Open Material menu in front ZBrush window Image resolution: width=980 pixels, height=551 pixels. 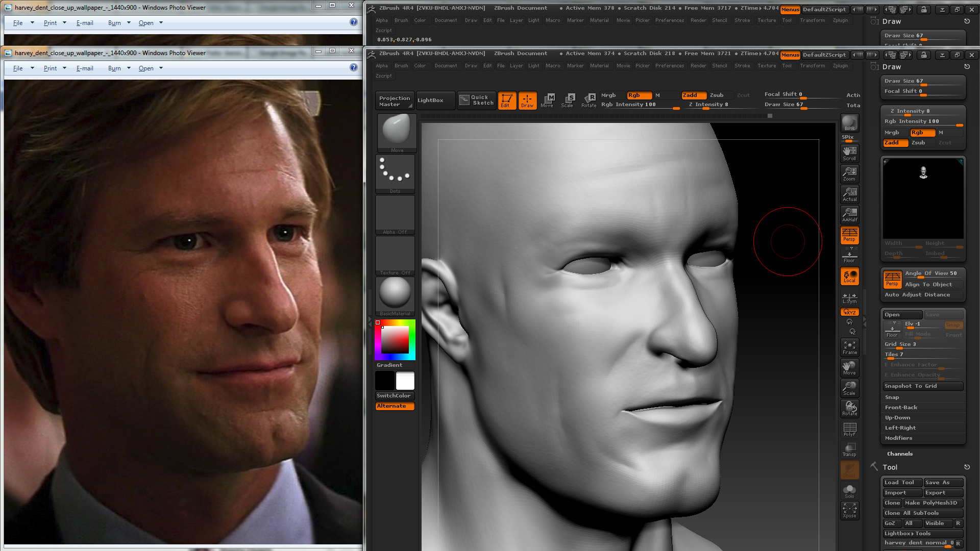click(599, 66)
